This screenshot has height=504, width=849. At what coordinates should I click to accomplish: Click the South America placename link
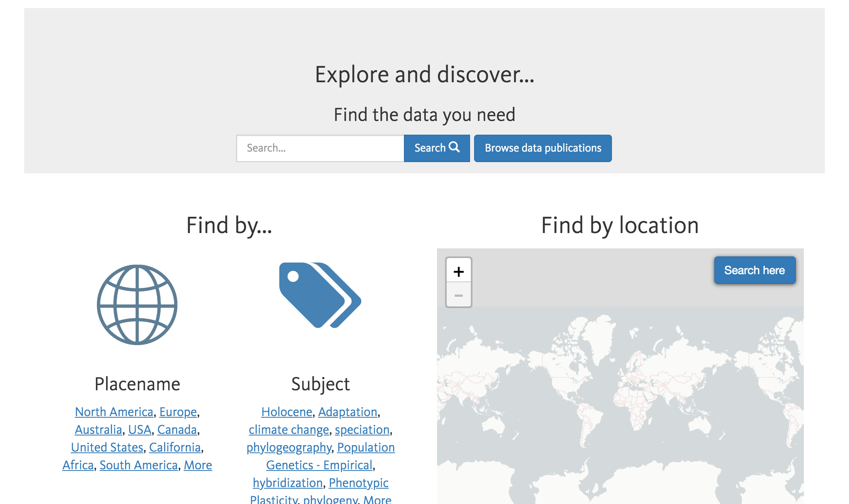coord(139,465)
